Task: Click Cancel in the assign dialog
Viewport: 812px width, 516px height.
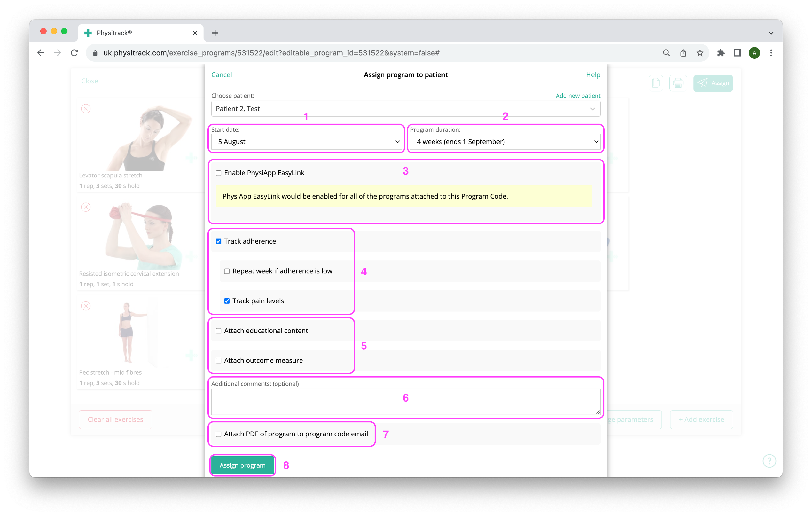Action: click(222, 74)
